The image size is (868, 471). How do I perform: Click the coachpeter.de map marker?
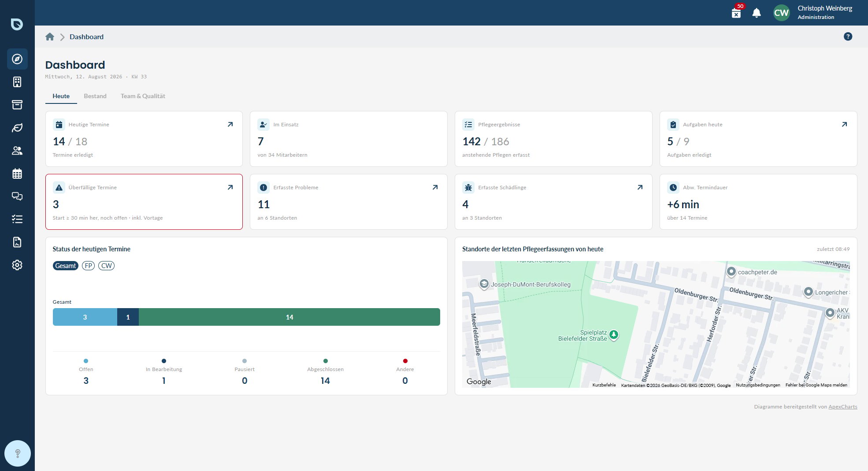pyautogui.click(x=731, y=272)
